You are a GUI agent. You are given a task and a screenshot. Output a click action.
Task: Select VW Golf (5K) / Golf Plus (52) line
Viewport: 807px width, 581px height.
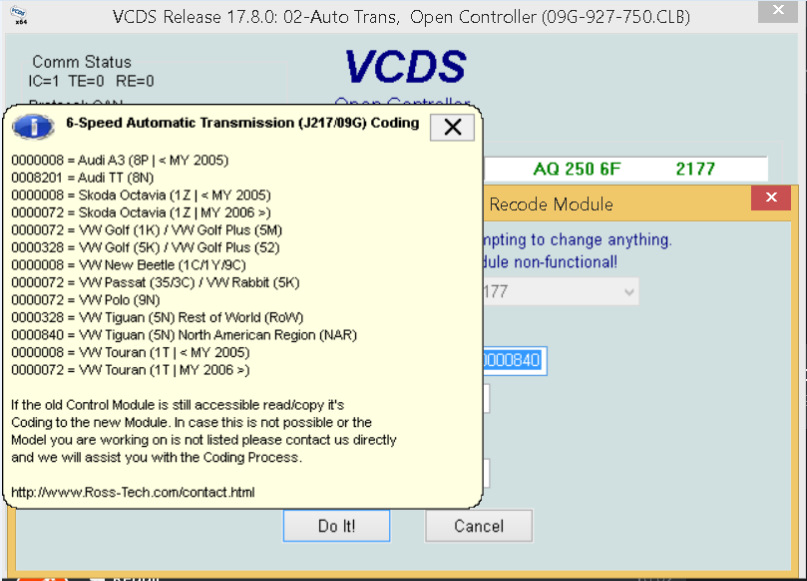tap(146, 248)
